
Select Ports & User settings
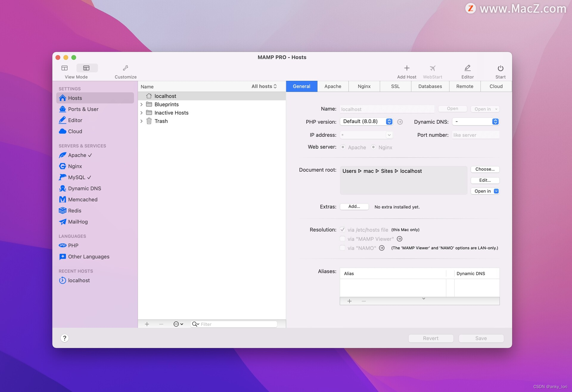click(83, 109)
